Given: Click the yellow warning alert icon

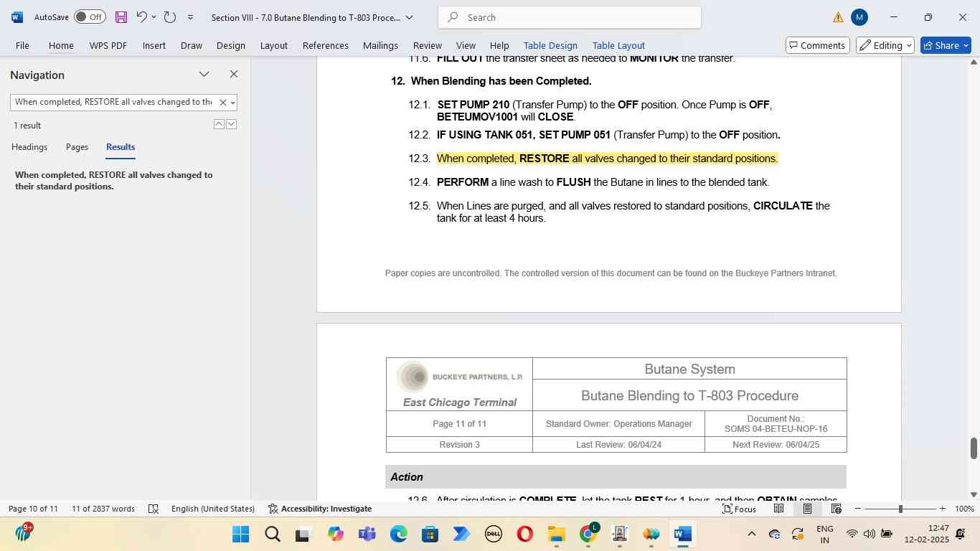Looking at the screenshot, I should click(x=838, y=17).
